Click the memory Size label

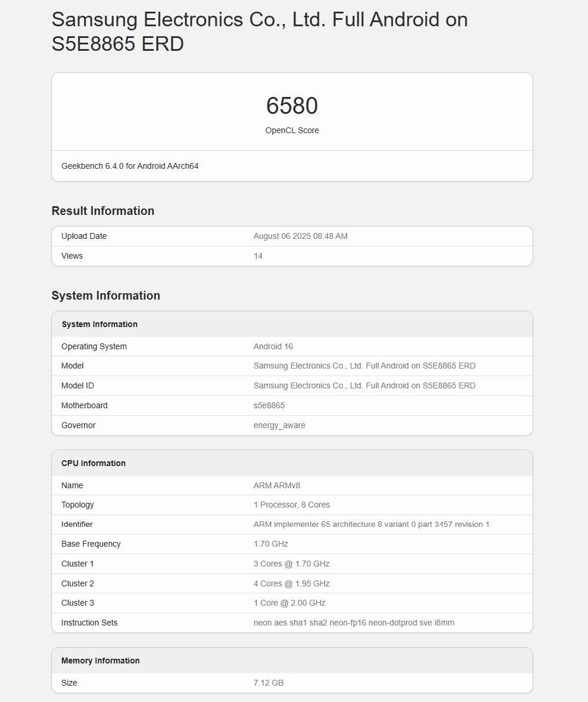69,683
